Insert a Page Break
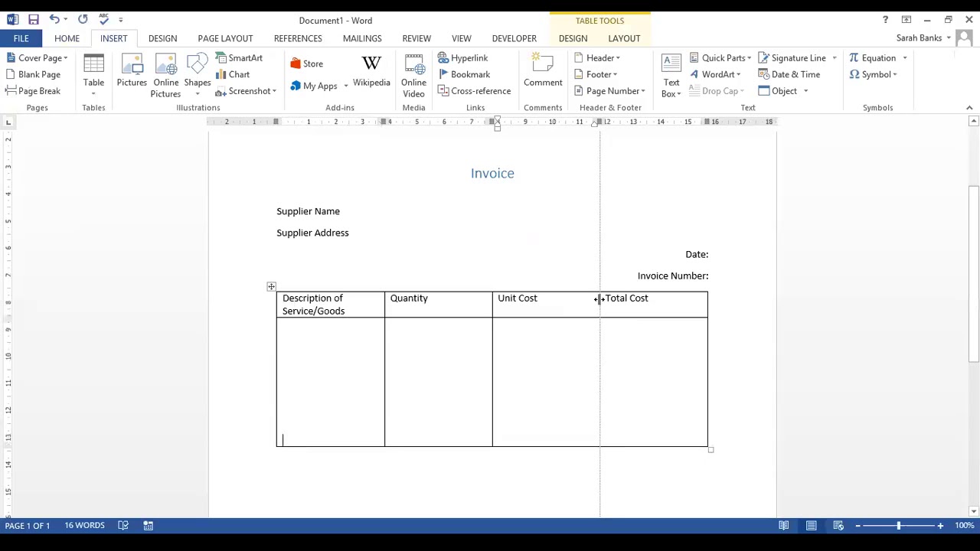Screen dimensions: 980x551 [33, 91]
